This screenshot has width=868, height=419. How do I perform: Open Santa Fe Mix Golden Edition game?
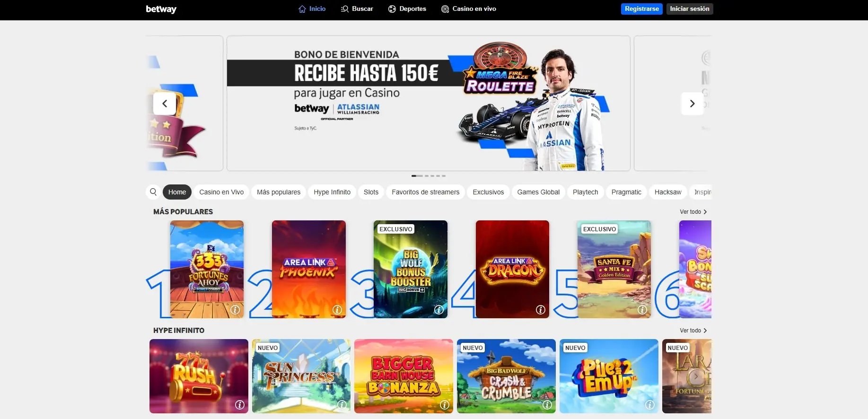pyautogui.click(x=614, y=269)
